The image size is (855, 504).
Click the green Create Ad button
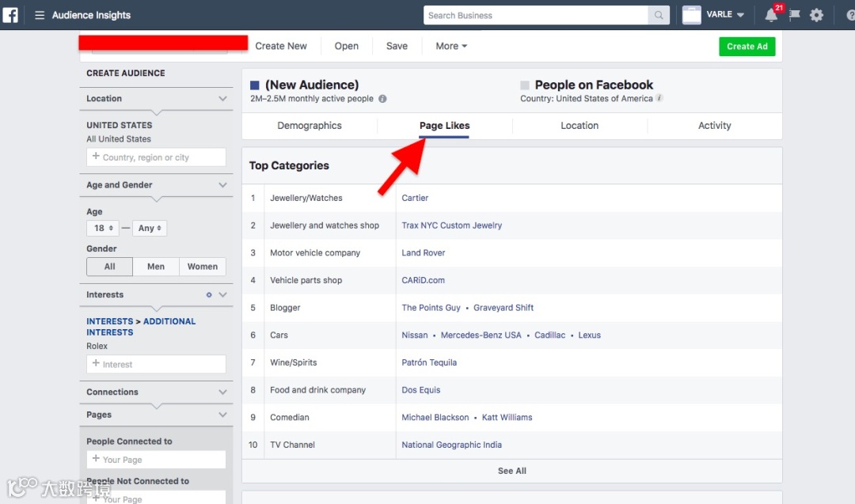747,47
